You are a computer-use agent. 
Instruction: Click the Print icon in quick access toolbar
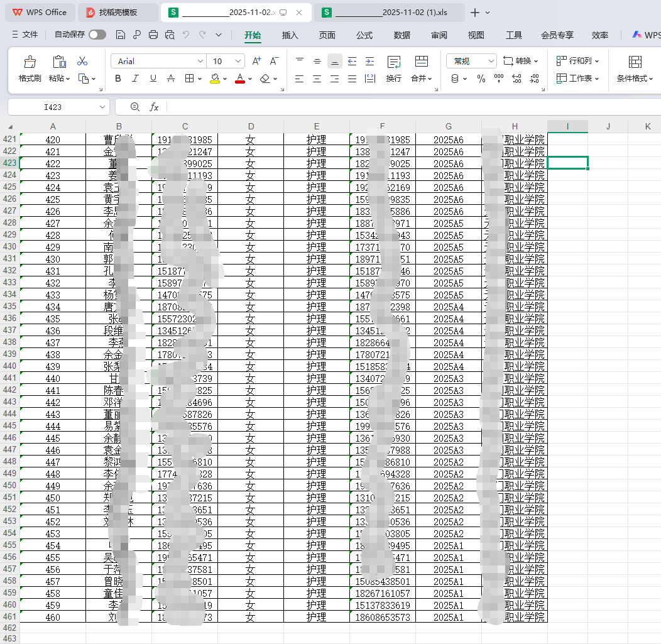point(153,35)
